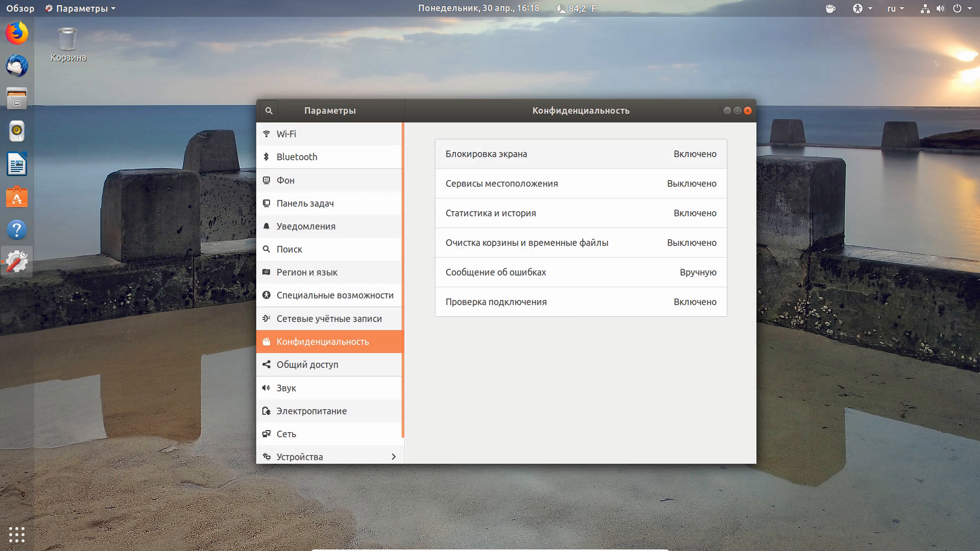Open LibreOffice Writer from the dock
980x551 pixels.
point(17,164)
